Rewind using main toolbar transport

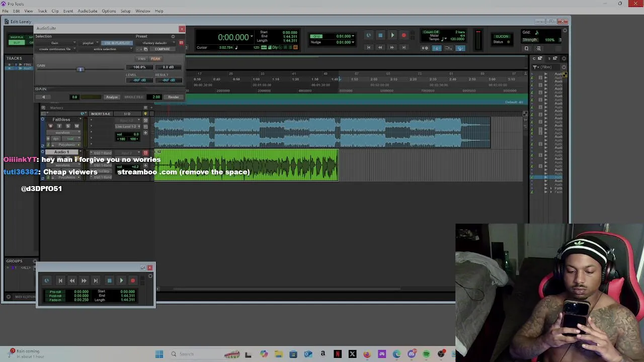[380, 48]
